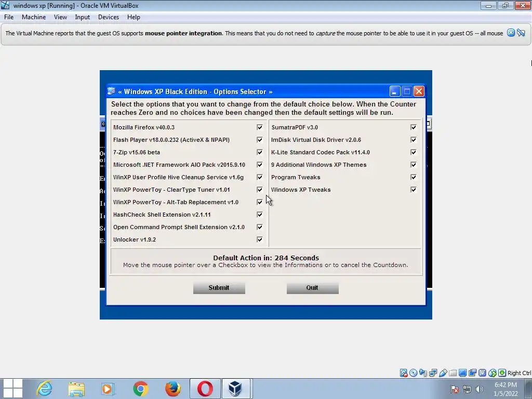Click the optical disc status icon
Image resolution: width=532 pixels, height=399 pixels.
pos(413,373)
